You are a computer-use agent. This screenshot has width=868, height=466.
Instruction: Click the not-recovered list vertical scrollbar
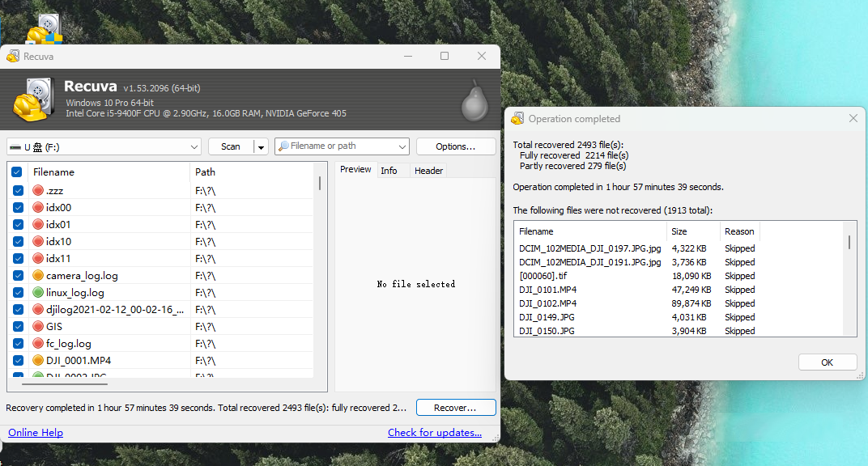click(x=849, y=242)
